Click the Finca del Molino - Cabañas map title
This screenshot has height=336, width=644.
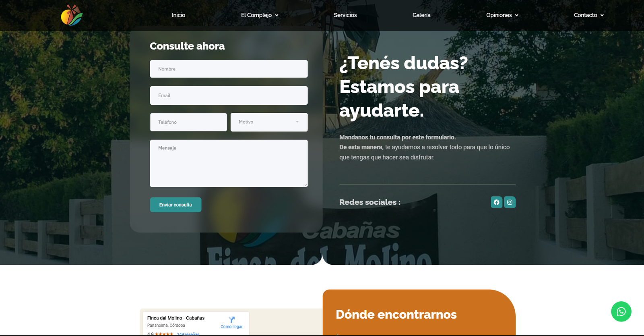[176, 318]
